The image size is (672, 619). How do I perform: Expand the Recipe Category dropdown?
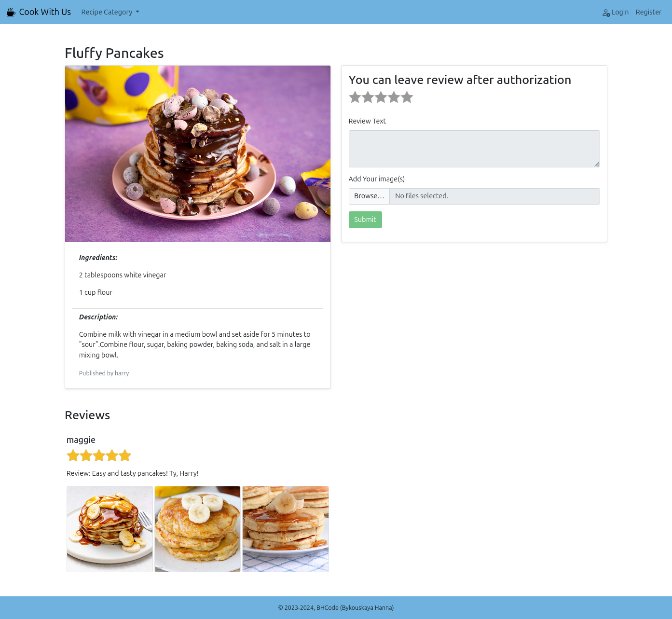[x=110, y=12]
